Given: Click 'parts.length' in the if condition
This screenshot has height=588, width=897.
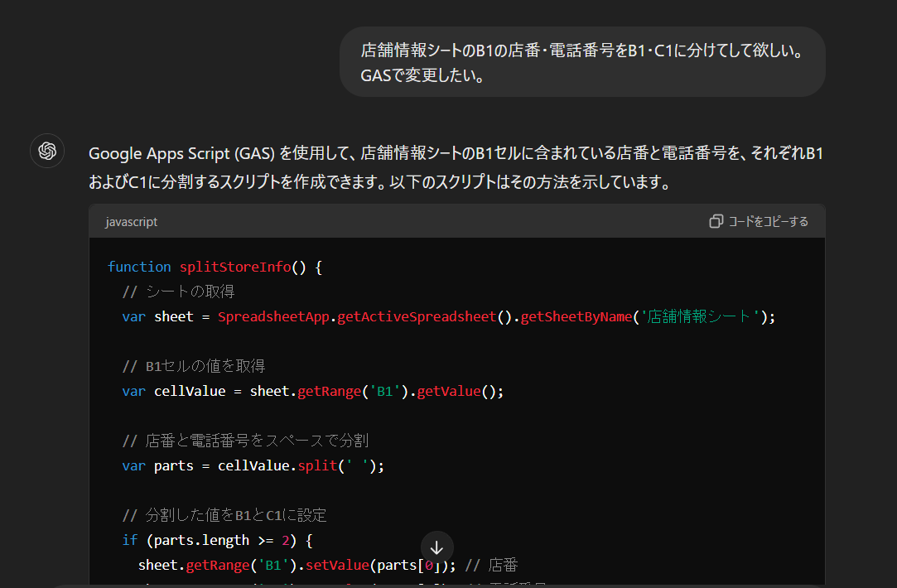Looking at the screenshot, I should 201,541.
